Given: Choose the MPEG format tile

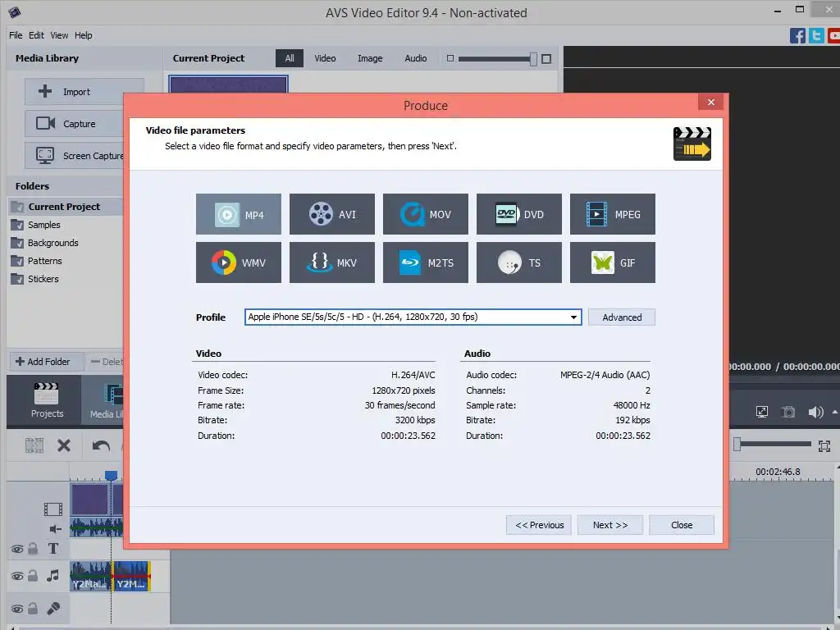Looking at the screenshot, I should [612, 214].
